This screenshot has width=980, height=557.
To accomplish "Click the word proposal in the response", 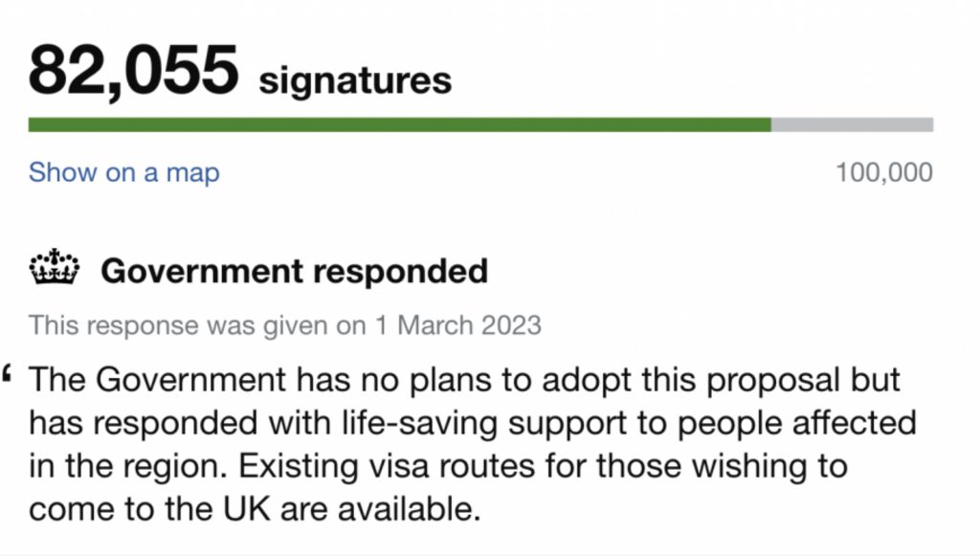I will click(x=772, y=381).
